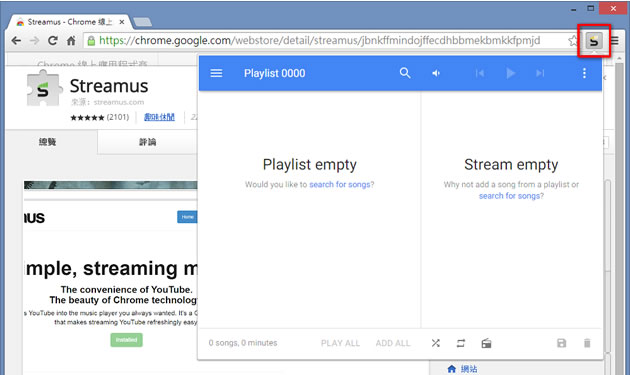The image size is (630, 375).
Task: Open the Streamus song search
Action: (405, 73)
